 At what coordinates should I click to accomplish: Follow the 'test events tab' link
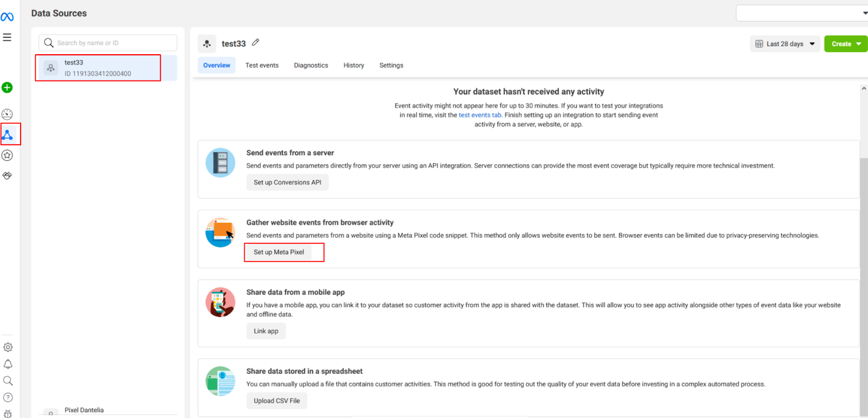pyautogui.click(x=480, y=115)
